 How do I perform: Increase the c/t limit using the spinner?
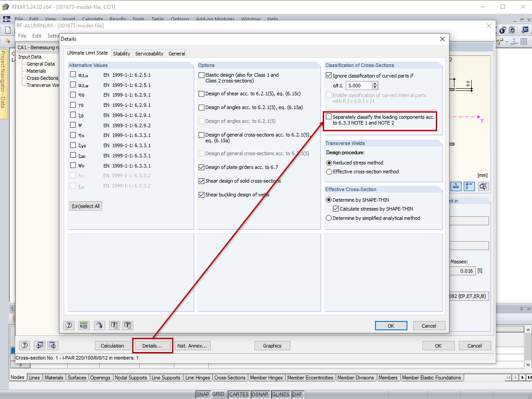376,84
